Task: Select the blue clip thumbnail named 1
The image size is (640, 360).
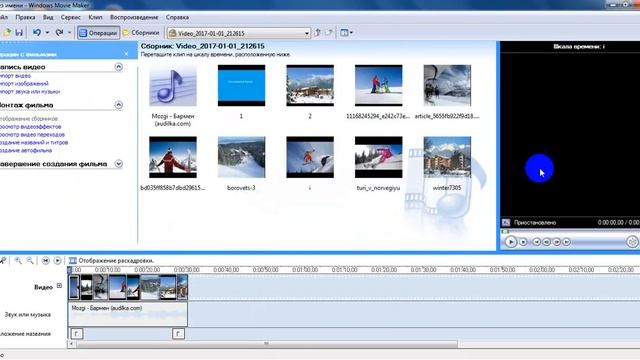Action: tap(241, 85)
